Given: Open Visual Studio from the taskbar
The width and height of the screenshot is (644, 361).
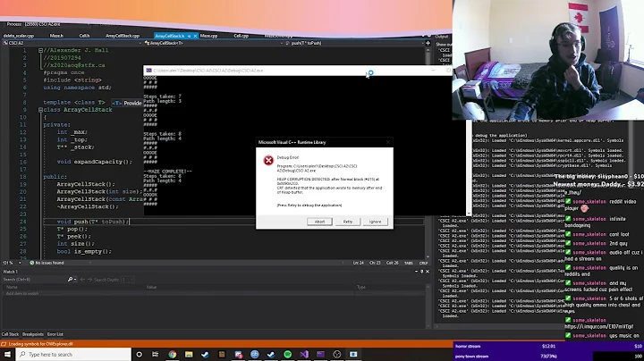Looking at the screenshot, I should click(304, 355).
